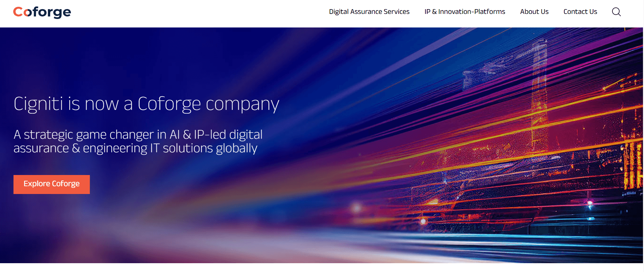Click "IT solutions globally" in the subheading
644x272 pixels.
pos(204,149)
